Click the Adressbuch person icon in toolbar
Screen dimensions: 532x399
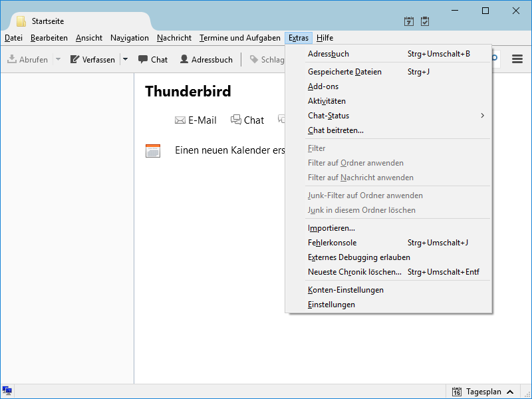[x=184, y=59]
